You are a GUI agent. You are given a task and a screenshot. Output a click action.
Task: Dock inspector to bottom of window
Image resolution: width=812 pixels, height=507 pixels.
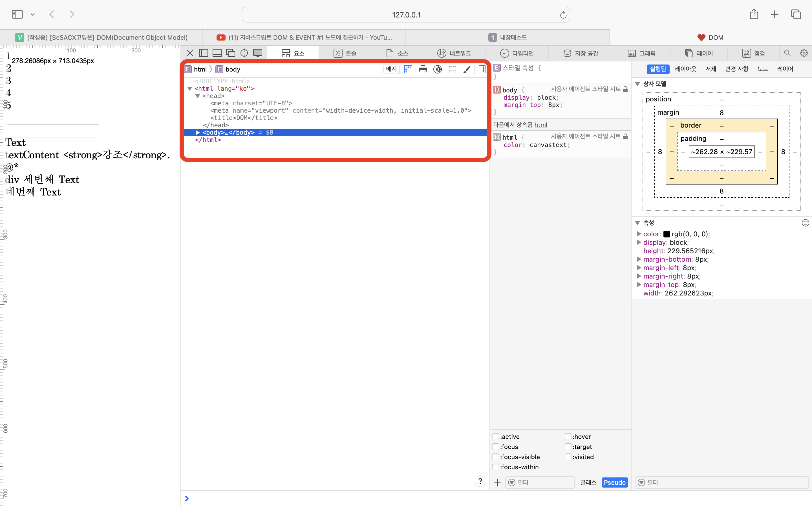(x=217, y=53)
